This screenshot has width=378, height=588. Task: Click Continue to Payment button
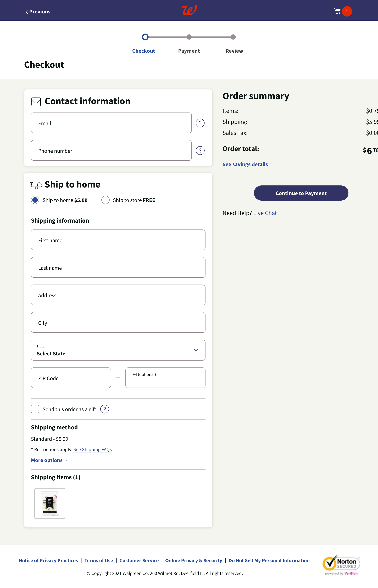(301, 193)
